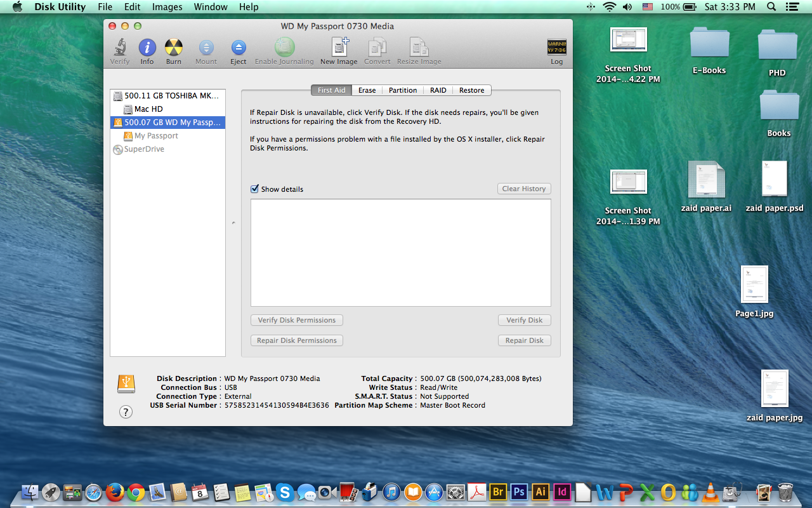Switch to the RAID tab
The width and height of the screenshot is (812, 508).
click(x=438, y=90)
